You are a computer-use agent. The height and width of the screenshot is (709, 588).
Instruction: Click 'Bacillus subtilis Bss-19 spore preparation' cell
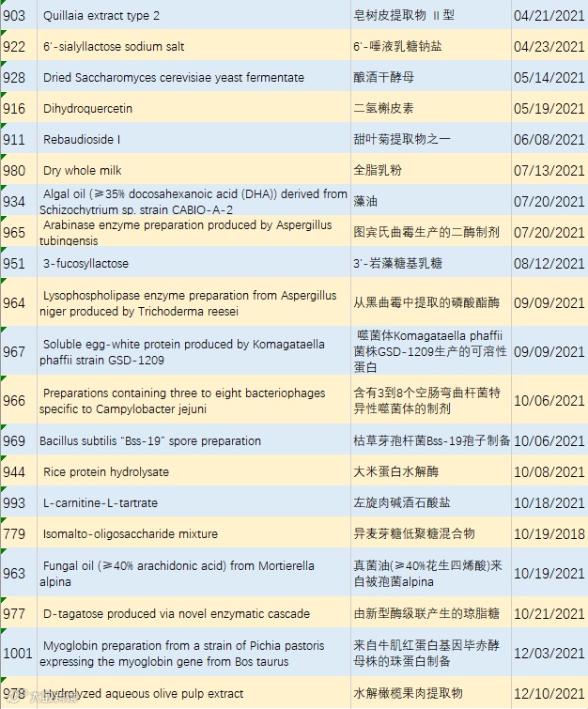(x=193, y=440)
